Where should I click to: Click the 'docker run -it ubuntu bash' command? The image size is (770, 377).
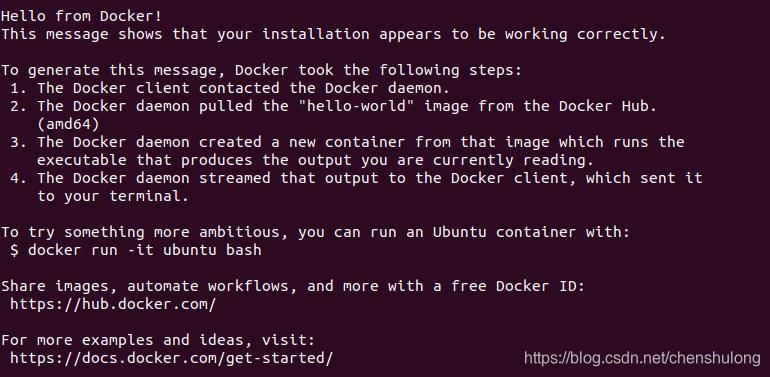point(145,250)
